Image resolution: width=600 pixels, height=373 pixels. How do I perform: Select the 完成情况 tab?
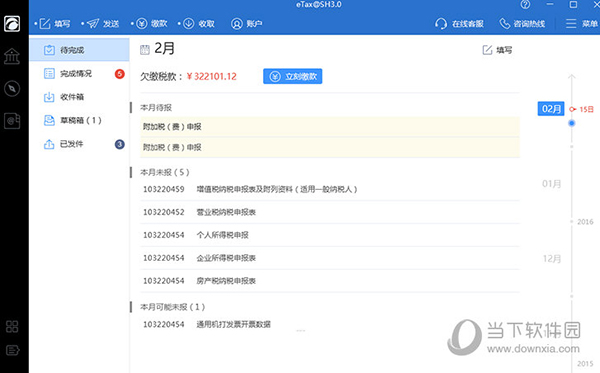[x=80, y=73]
